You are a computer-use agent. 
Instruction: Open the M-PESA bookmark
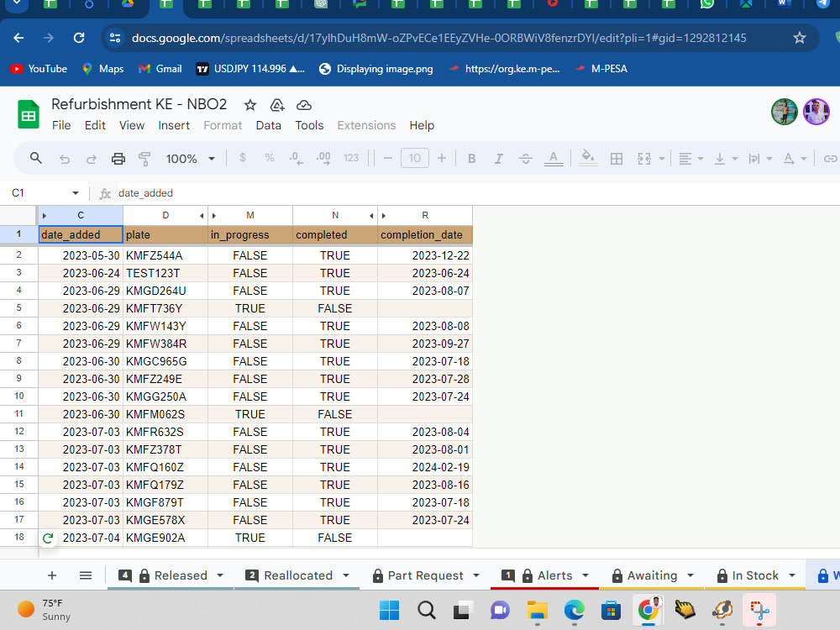point(601,69)
